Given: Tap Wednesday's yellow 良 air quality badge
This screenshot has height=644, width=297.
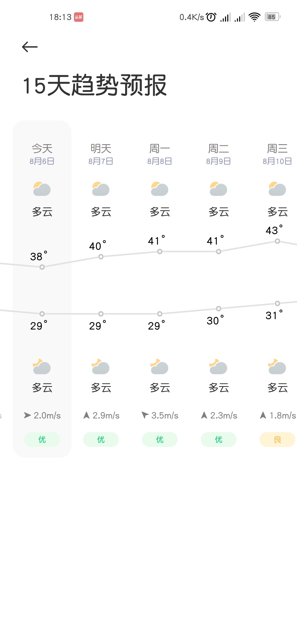Looking at the screenshot, I should (277, 440).
